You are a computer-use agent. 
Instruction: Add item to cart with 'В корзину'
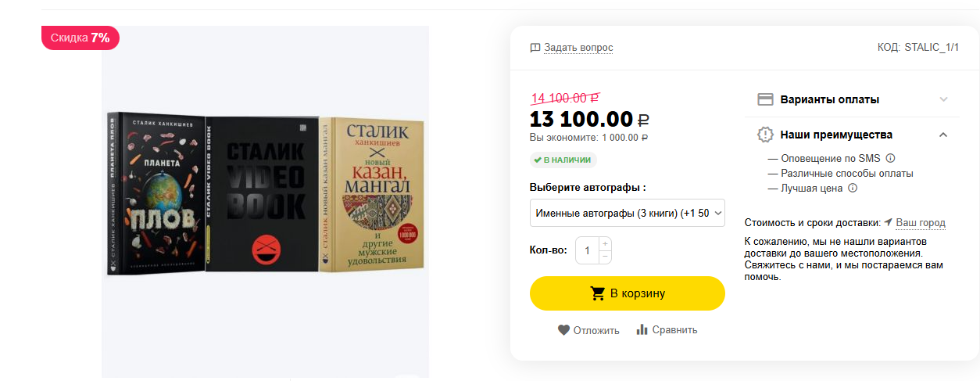point(628,293)
